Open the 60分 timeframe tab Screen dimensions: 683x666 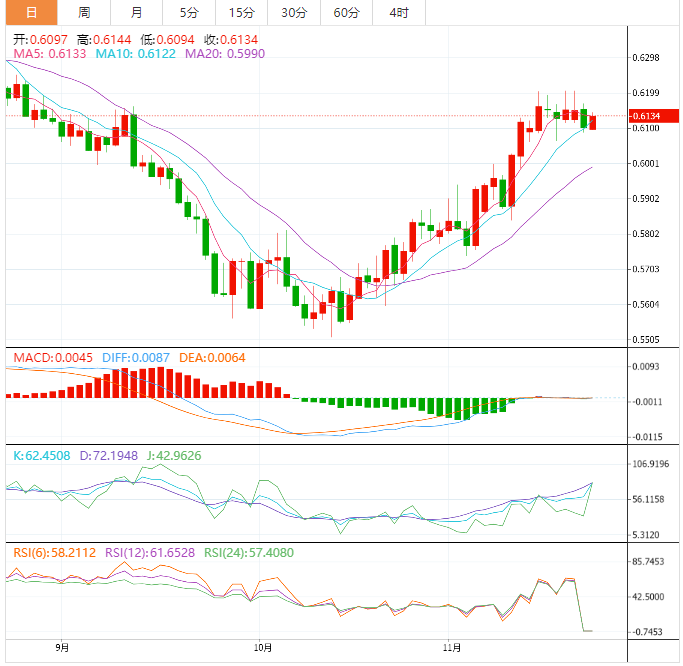point(346,12)
